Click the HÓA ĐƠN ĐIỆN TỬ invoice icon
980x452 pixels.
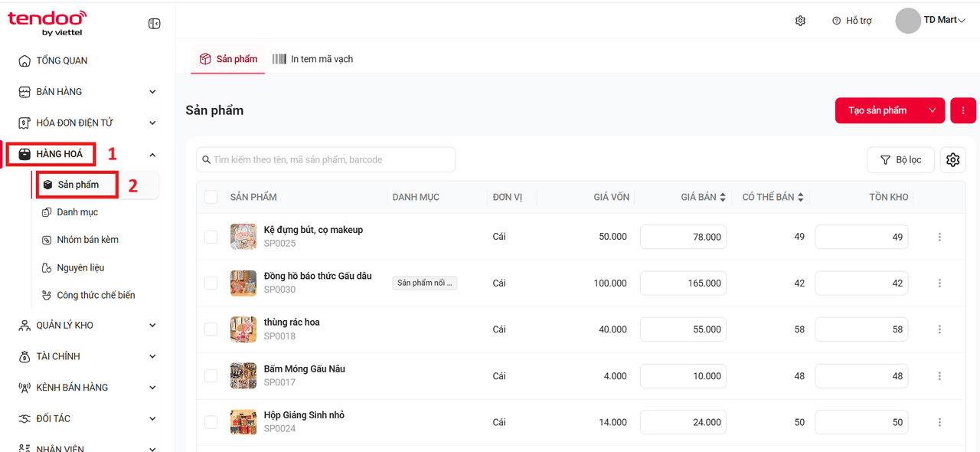[x=24, y=123]
